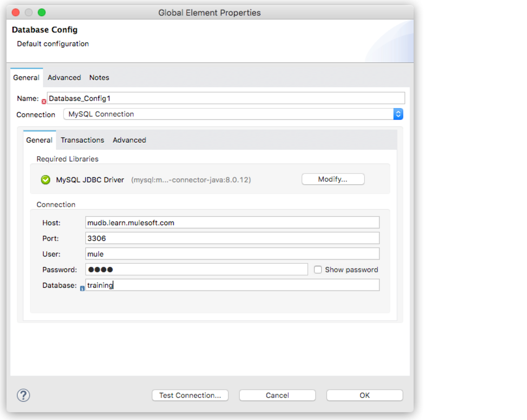Click the green check icon beside MySQL JDBC Driver
This screenshot has height=420, width=527.
tap(45, 179)
